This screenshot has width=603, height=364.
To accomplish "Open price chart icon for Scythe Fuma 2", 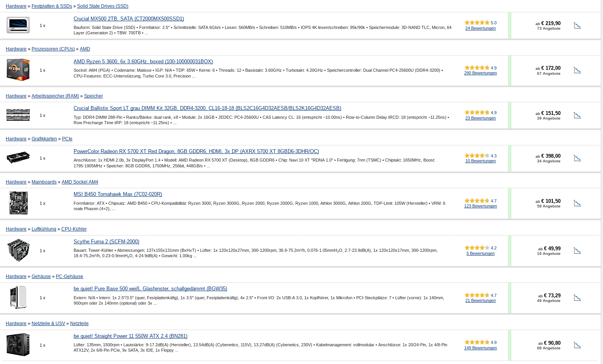I will (577, 251).
